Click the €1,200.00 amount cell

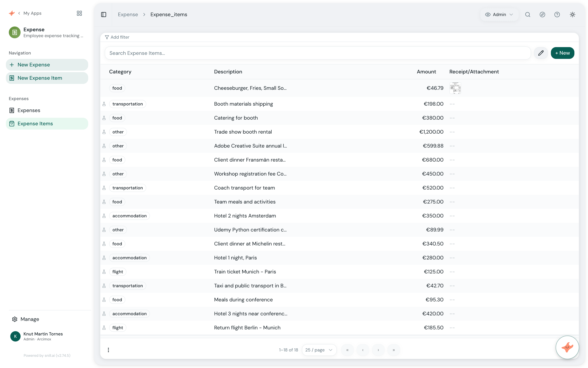pos(431,132)
